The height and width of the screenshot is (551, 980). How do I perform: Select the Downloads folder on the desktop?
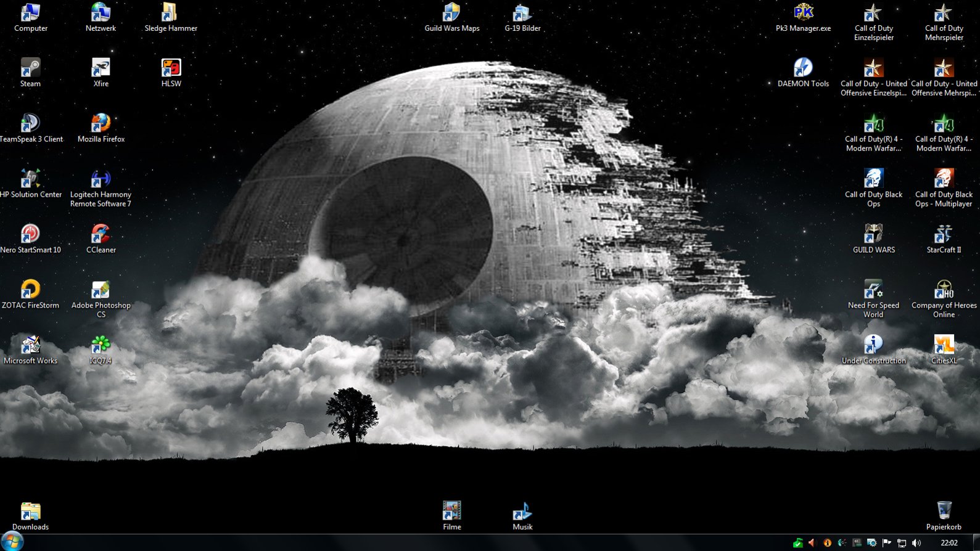[x=30, y=511]
